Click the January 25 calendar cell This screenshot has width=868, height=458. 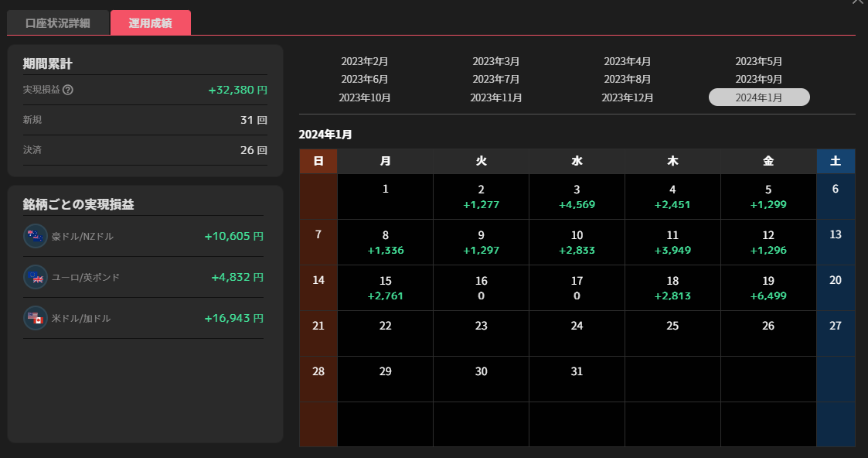click(x=672, y=333)
